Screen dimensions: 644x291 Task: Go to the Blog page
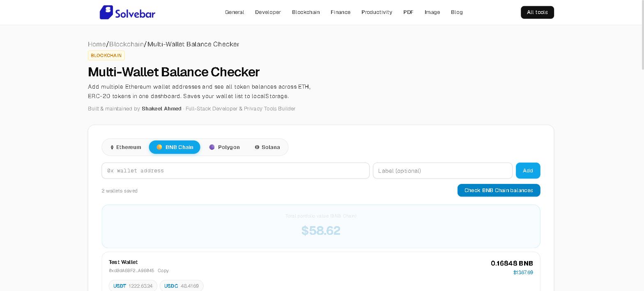click(457, 12)
